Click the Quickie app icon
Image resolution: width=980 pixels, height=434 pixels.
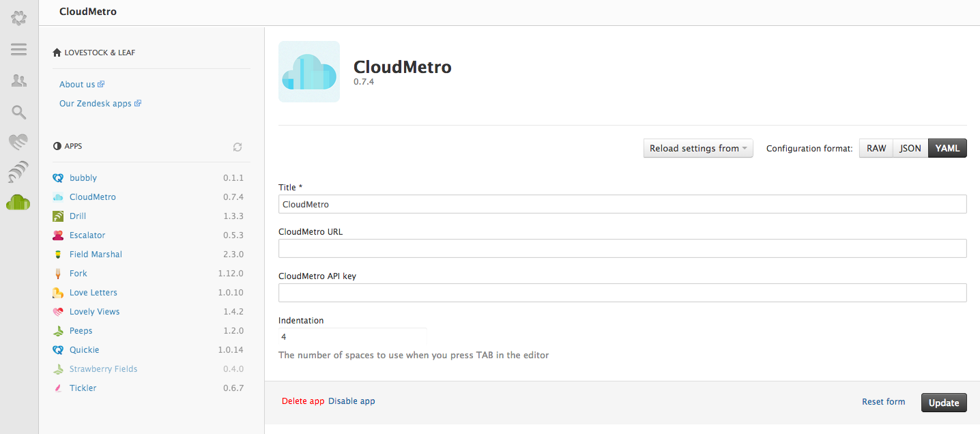pos(58,350)
